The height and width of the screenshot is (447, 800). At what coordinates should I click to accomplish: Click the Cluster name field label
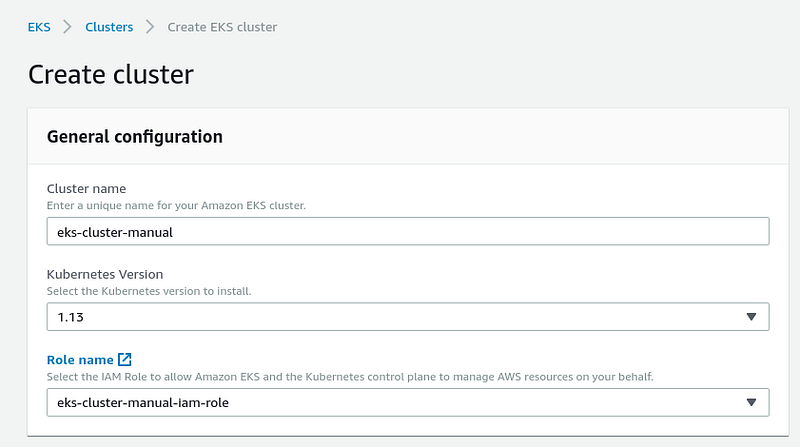86,188
